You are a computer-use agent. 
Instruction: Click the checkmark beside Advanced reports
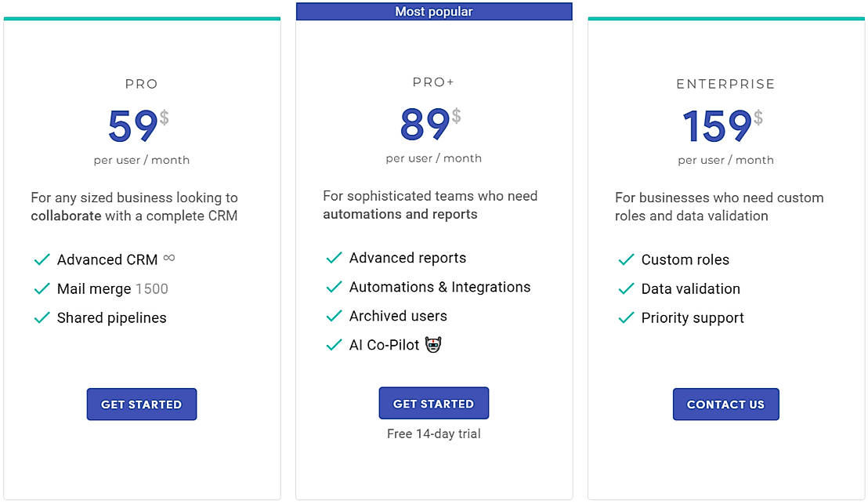coord(334,258)
